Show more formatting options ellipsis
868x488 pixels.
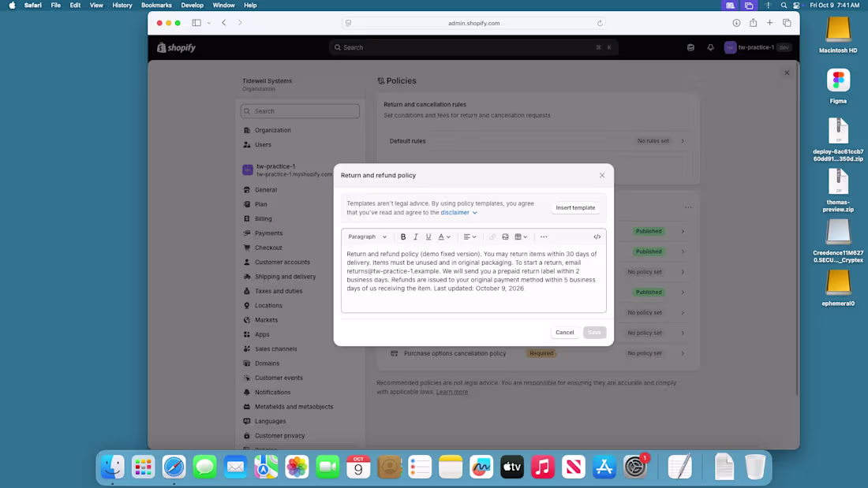[x=544, y=237]
